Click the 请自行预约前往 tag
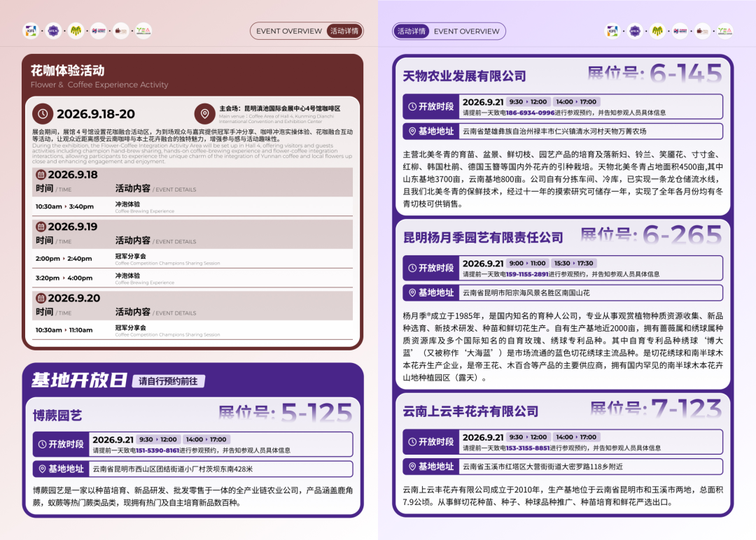The image size is (756, 540). 168,381
